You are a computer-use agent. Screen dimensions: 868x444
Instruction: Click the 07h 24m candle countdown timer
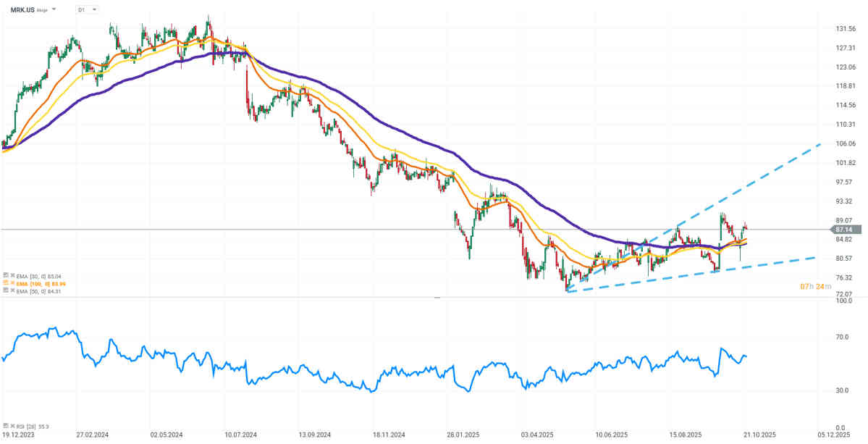pyautogui.click(x=814, y=287)
